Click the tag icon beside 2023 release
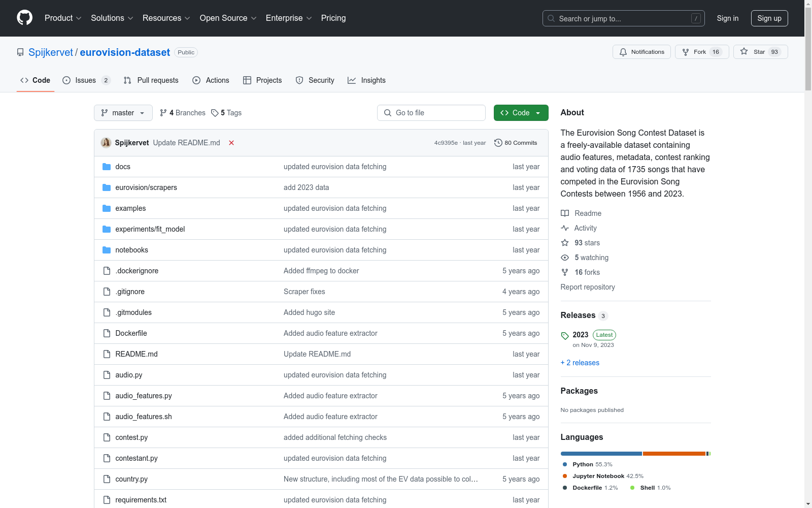Viewport: 812px width, 508px height. pyautogui.click(x=565, y=336)
